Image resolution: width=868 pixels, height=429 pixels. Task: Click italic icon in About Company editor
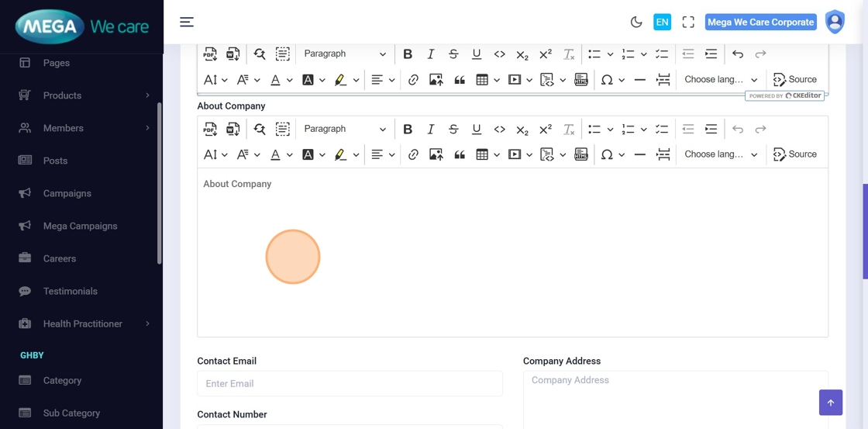pos(431,129)
